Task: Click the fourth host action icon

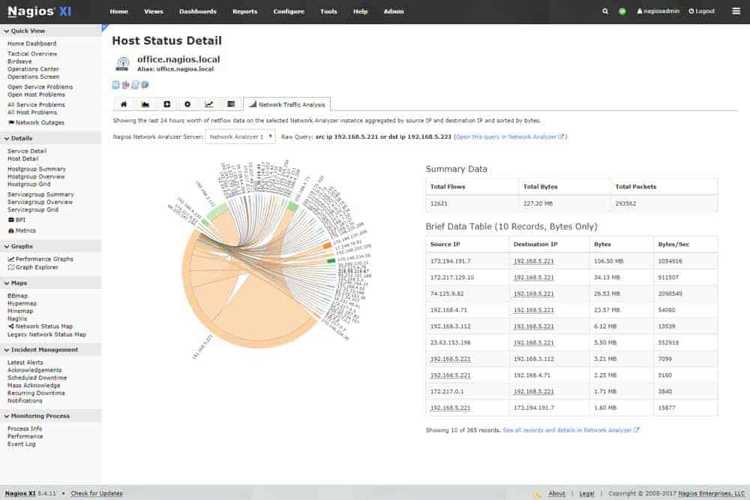Action: [x=144, y=85]
